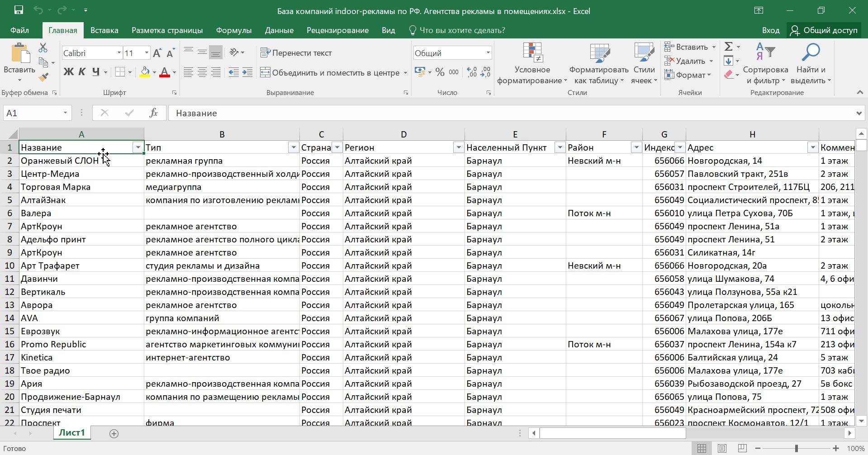Open the 'Регион' column filter dropdown
This screenshot has height=455, width=868.
click(x=458, y=147)
